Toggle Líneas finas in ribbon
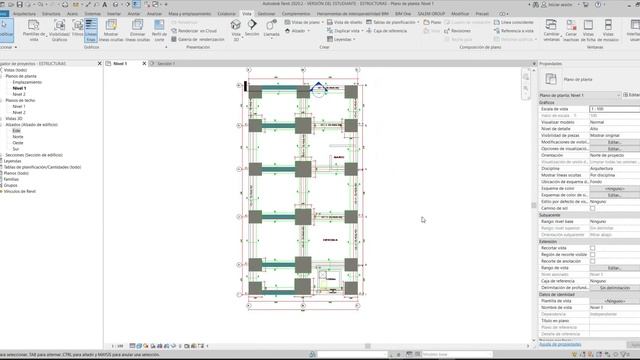This screenshot has height=360, width=640. (91, 30)
